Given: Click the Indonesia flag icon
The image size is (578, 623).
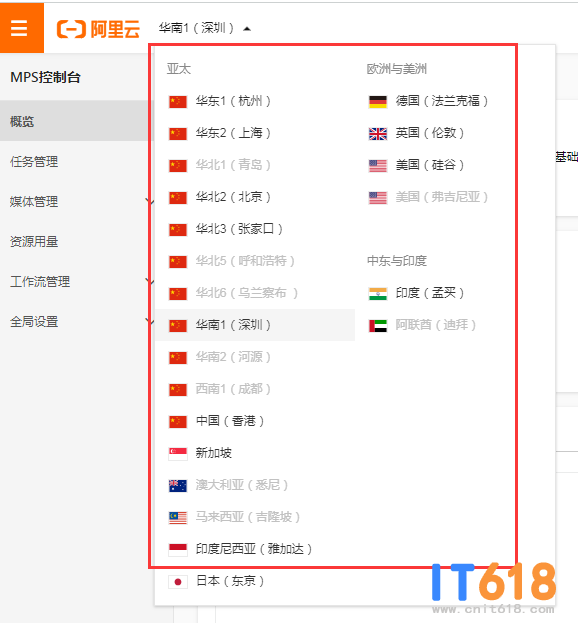Looking at the screenshot, I should 178,550.
